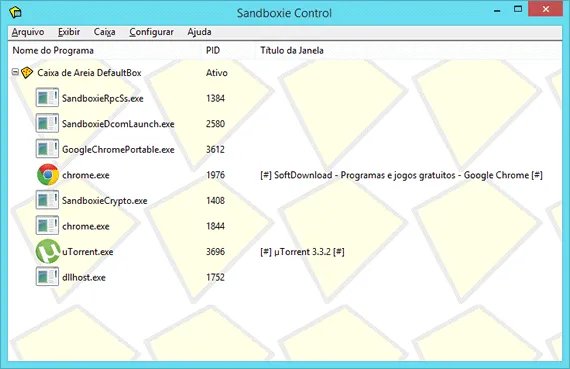Screen dimensions: 570x369
Task: Select uTorrent.exe process name
Action: [87, 252]
